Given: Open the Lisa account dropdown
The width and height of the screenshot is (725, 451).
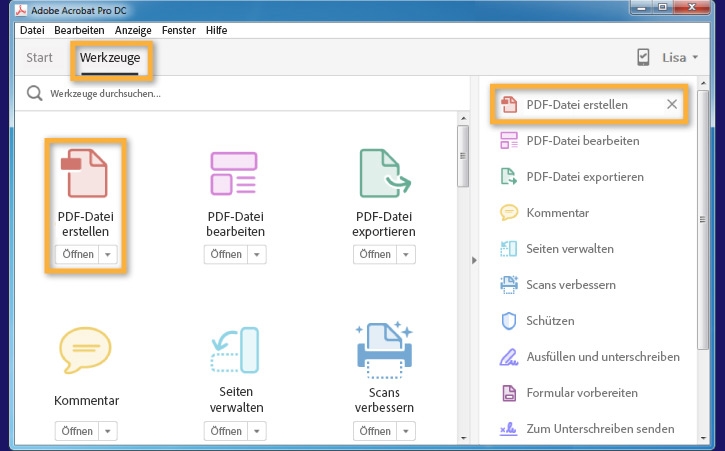Looking at the screenshot, I should (680, 58).
